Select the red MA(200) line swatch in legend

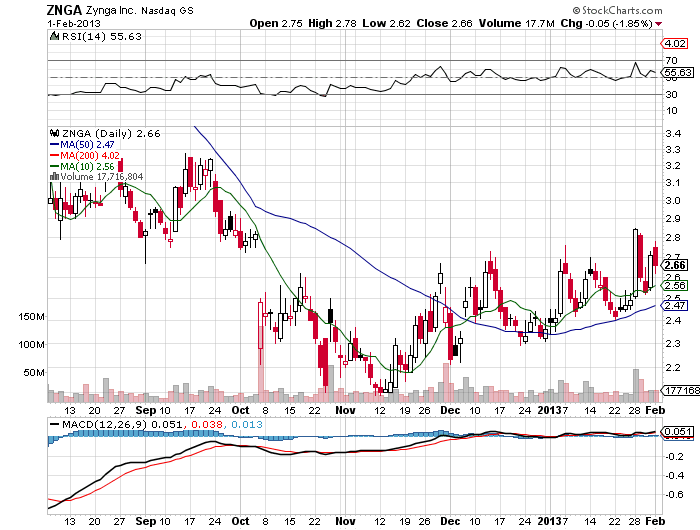(54, 155)
